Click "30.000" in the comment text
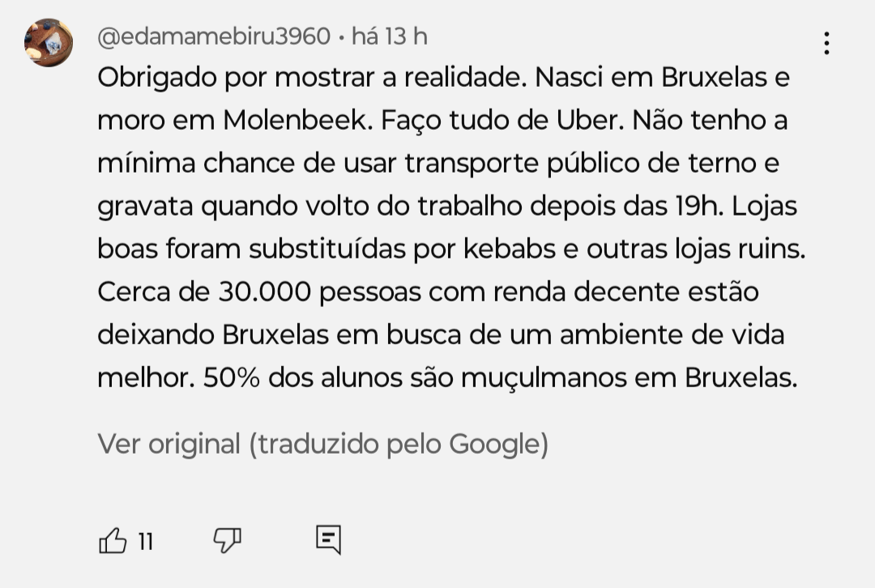 (265, 292)
